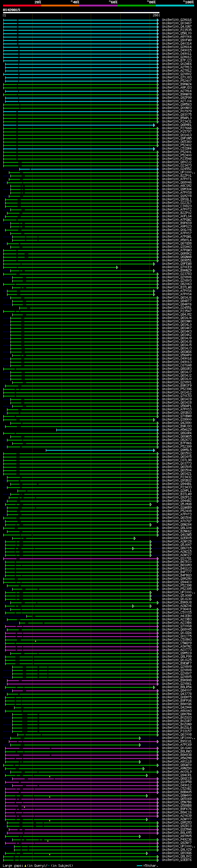Click the UniRef100_Q2HPL1 label
The height and width of the screenshot is (868, 197).
(177, 491)
